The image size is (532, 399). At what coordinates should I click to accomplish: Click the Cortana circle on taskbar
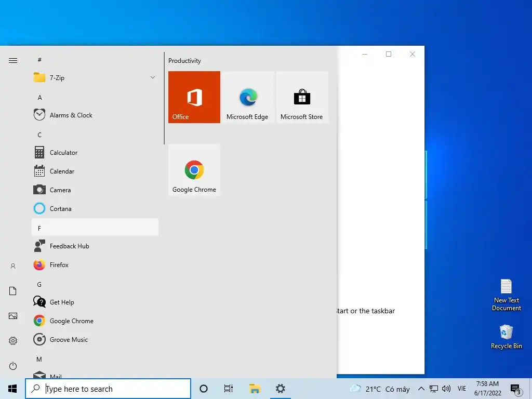[x=204, y=389]
